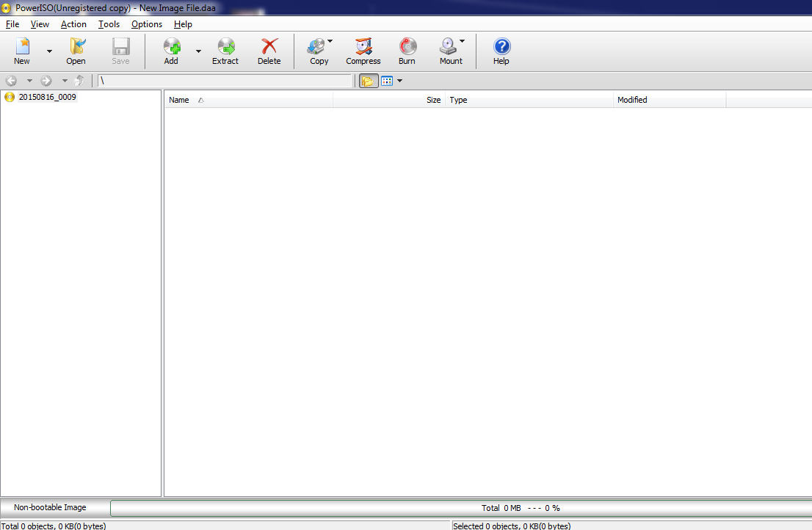Open the View menu
This screenshot has height=530, width=812.
click(40, 23)
